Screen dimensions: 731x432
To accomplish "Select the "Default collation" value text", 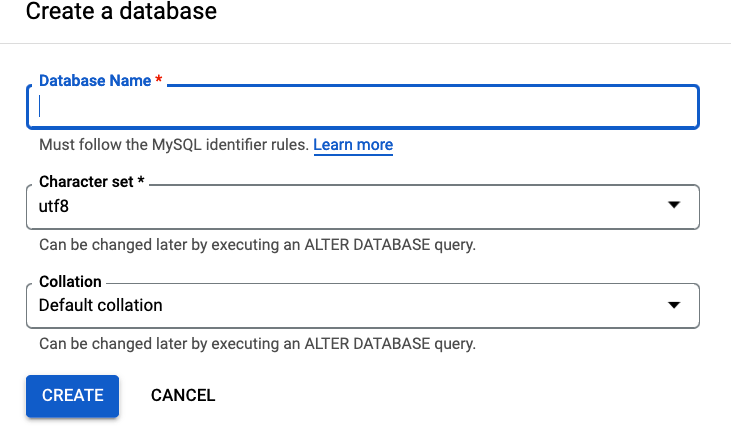I will click(x=100, y=305).
